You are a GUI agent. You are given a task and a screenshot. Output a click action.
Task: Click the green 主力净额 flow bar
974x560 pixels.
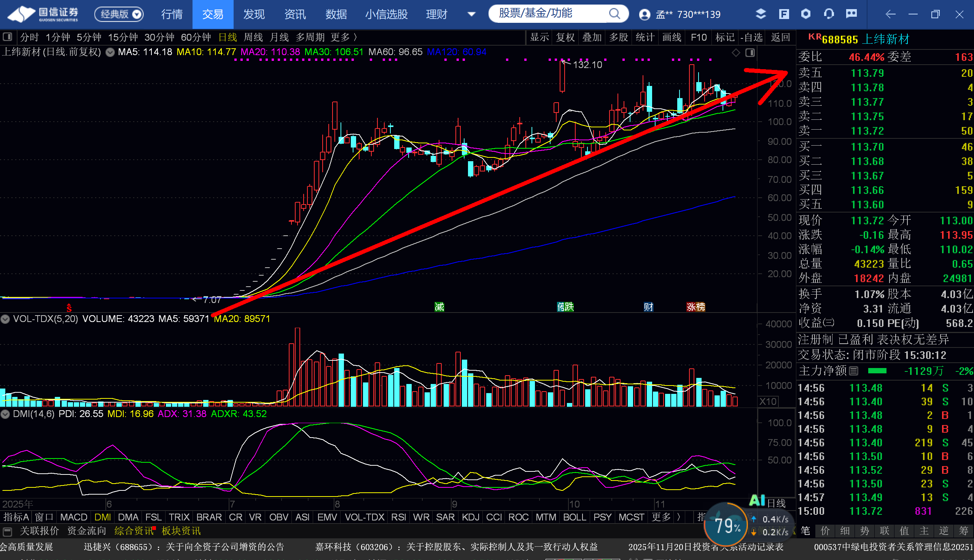coord(877,371)
